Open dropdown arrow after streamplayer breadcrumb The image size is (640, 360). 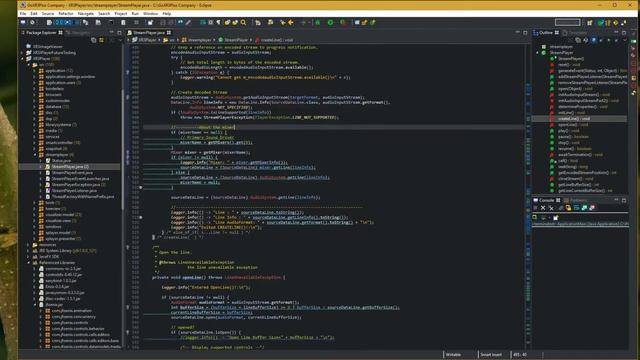pos(215,40)
